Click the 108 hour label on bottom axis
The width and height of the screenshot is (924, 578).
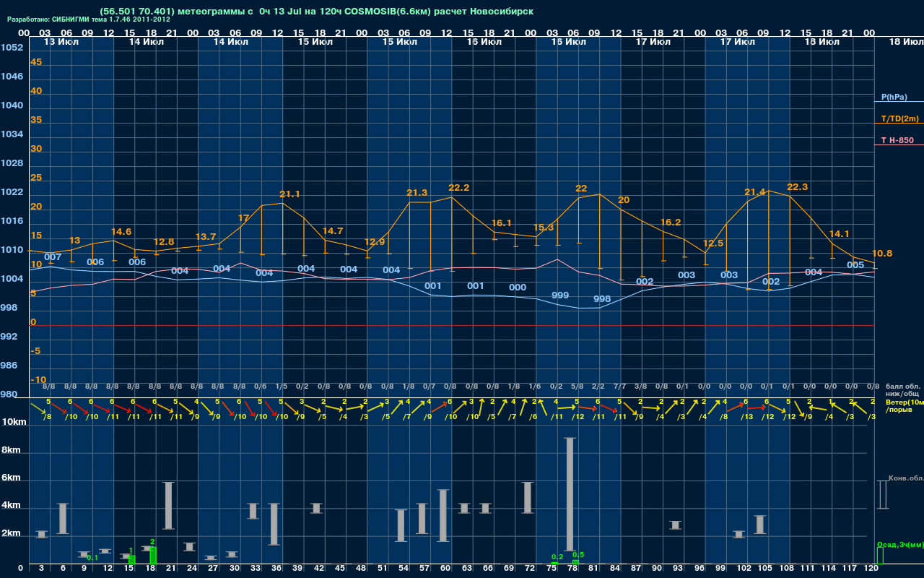(786, 569)
